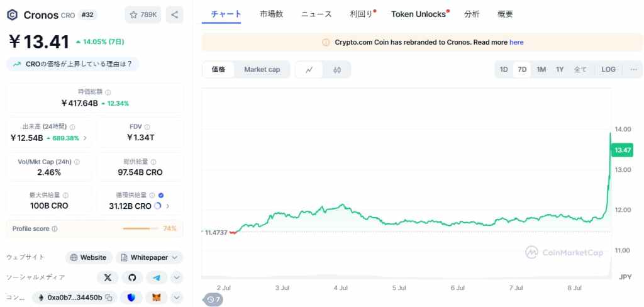Click the 最大供給量 info icon
644x307 pixels.
click(65, 195)
